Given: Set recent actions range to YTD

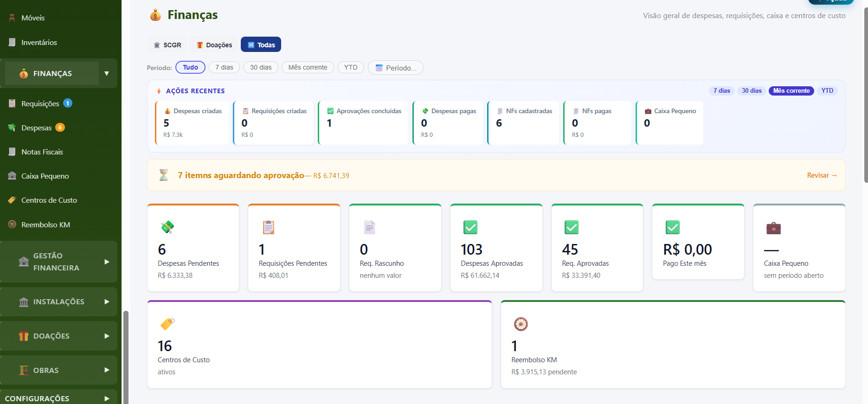Looking at the screenshot, I should (827, 91).
